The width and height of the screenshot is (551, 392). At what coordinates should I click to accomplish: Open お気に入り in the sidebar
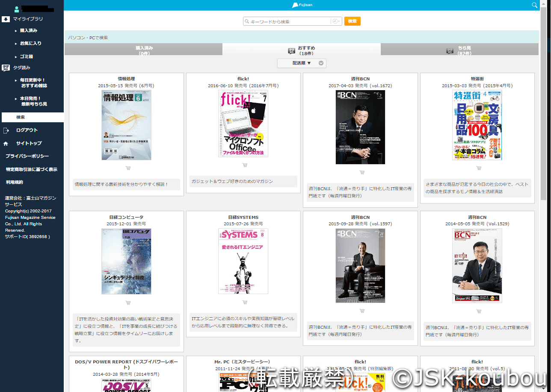coord(30,44)
